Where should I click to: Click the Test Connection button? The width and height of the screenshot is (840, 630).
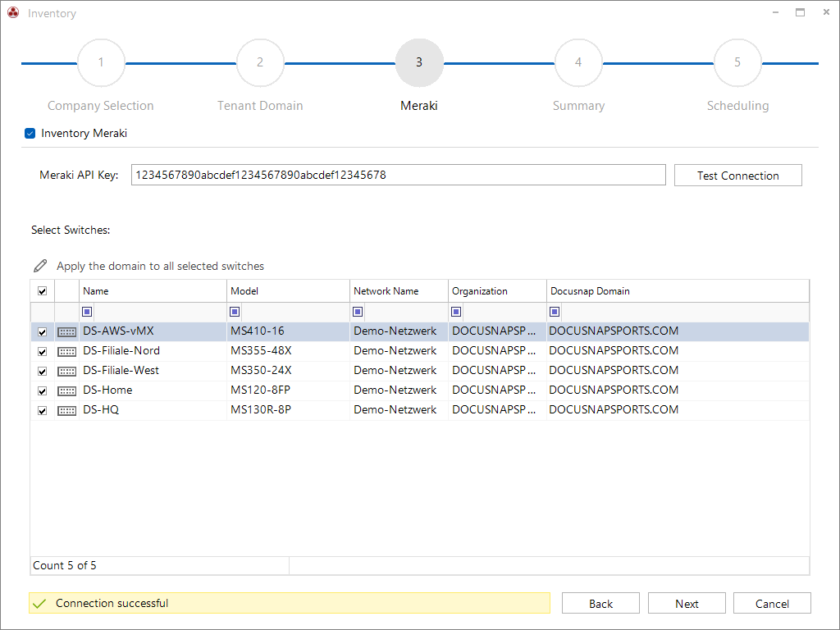click(737, 176)
